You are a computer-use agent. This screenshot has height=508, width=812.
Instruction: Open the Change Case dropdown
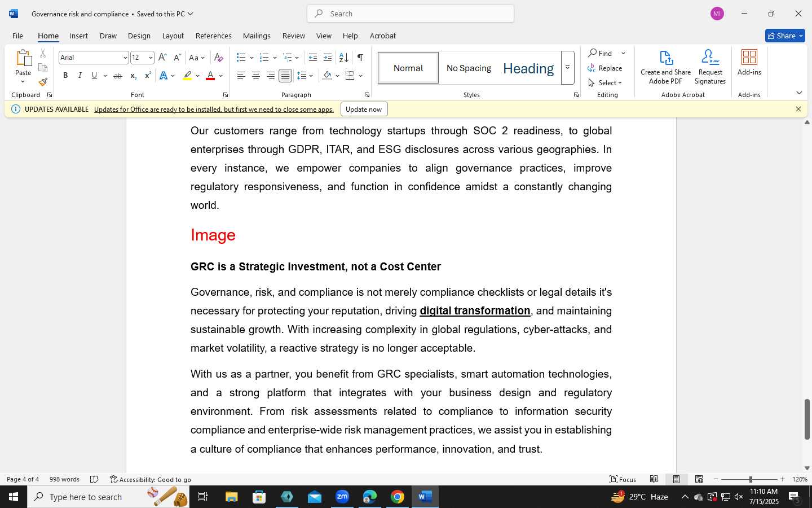pos(197,58)
